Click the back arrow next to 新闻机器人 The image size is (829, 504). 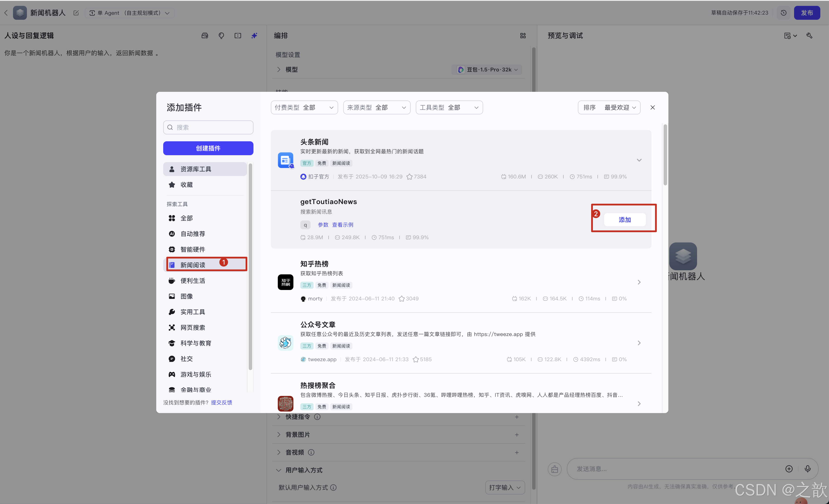[x=6, y=13]
